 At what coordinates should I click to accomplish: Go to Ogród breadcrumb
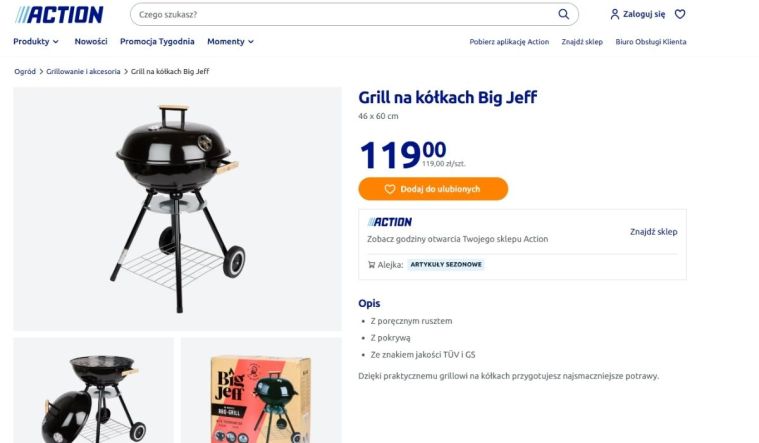pyautogui.click(x=25, y=71)
